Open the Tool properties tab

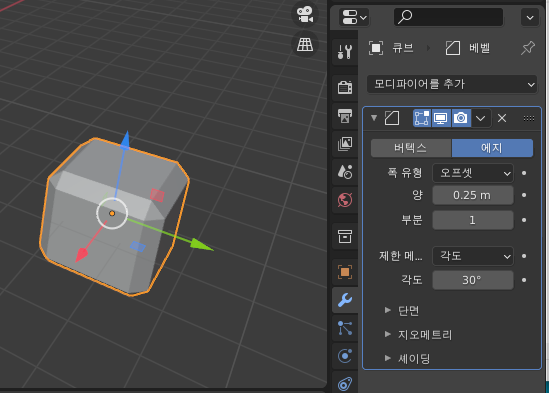point(345,51)
